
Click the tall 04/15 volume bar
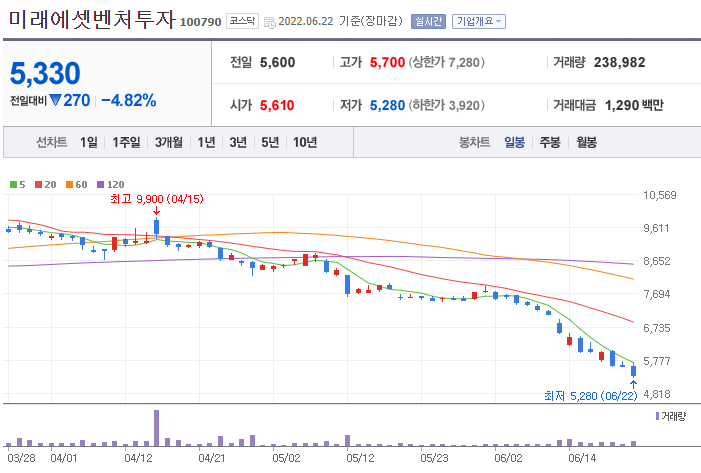point(156,428)
